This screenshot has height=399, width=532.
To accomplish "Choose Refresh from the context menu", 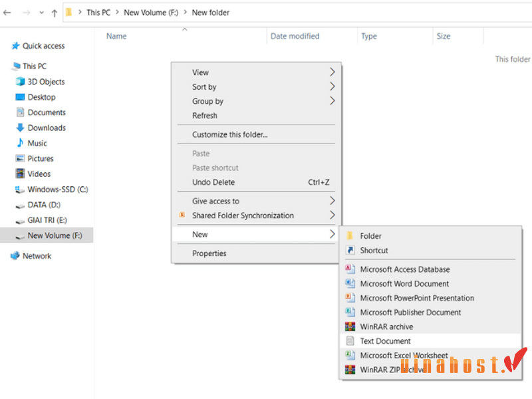I will click(256, 116).
